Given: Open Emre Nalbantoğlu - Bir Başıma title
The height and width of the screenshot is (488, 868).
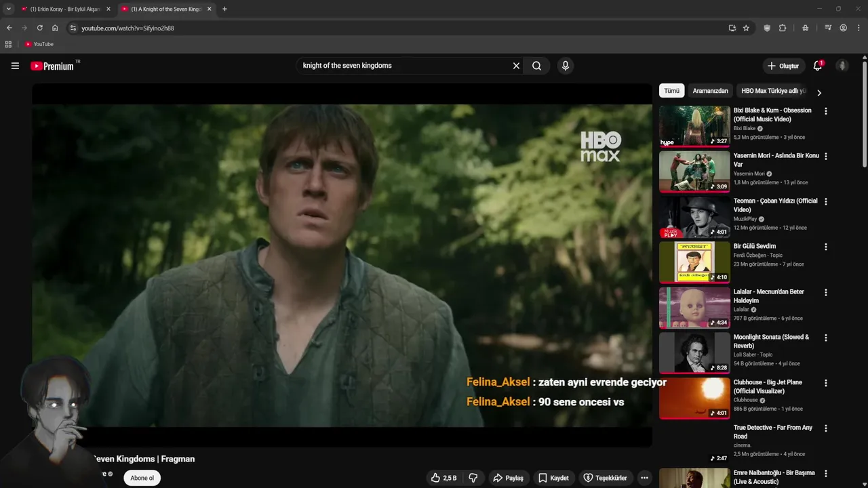Looking at the screenshot, I should (774, 477).
